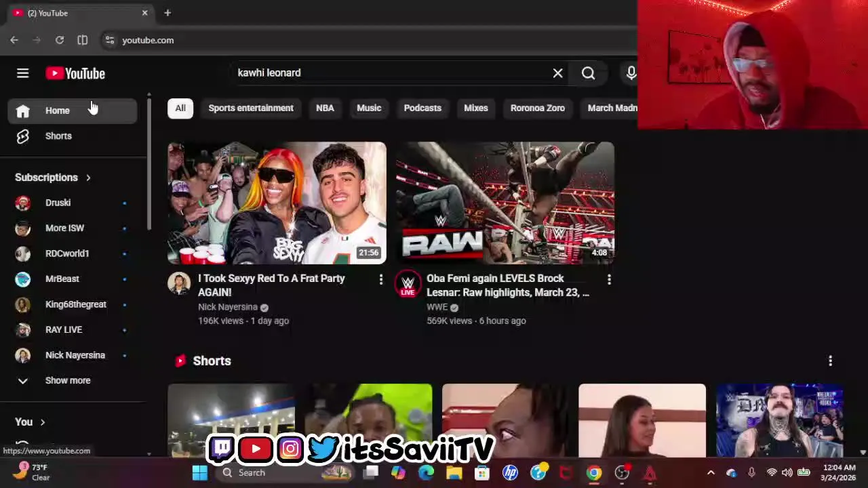Click the YouTube logo

(75, 73)
